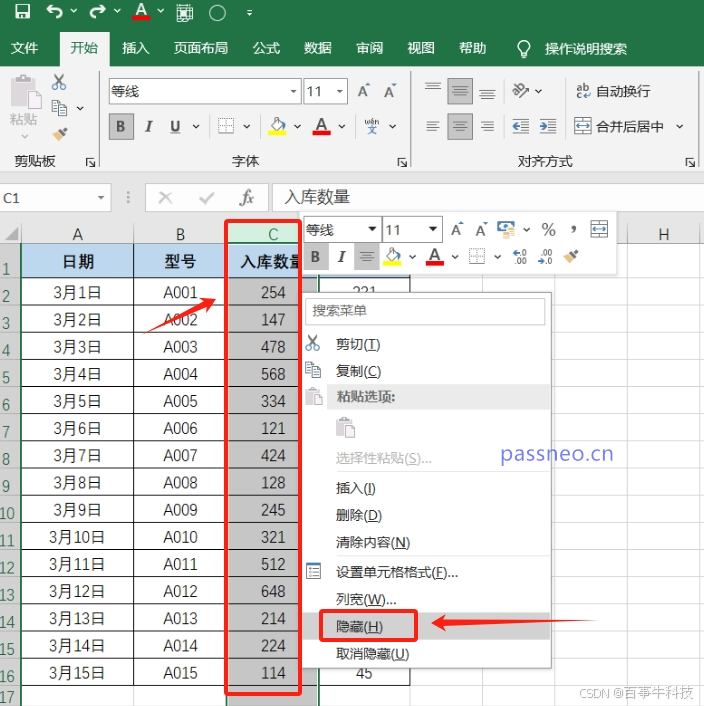Screen dimensions: 704x706
Task: Open mini toolbar font size dropdown
Action: 433,229
